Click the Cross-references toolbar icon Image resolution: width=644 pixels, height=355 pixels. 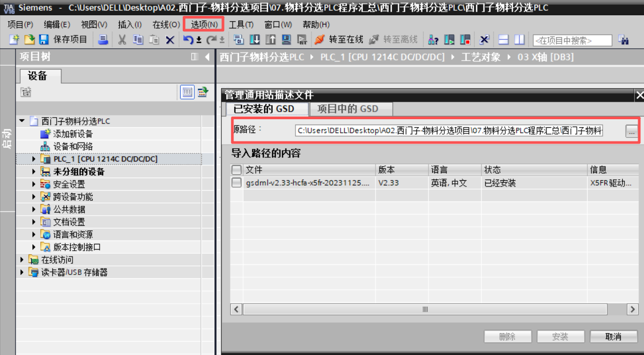(x=485, y=40)
